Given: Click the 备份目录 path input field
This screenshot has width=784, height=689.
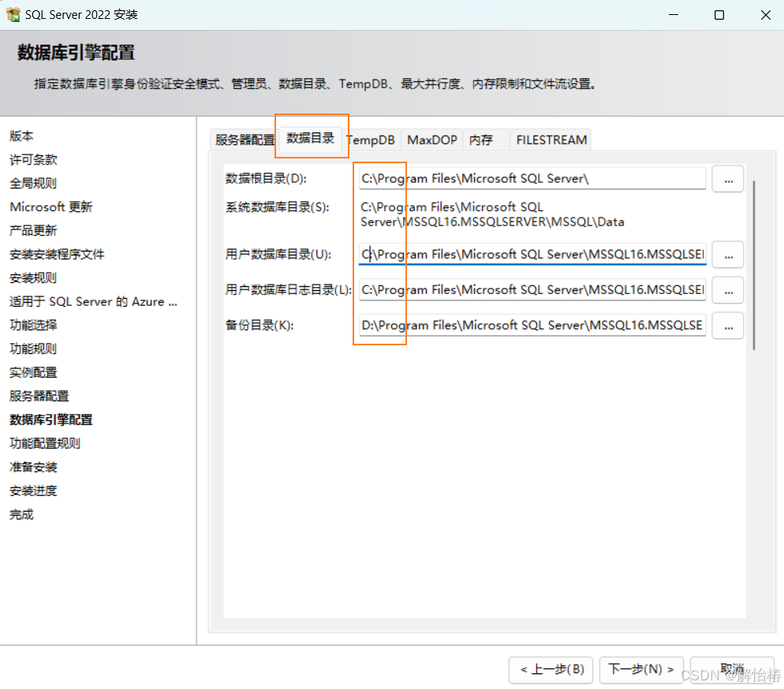Looking at the screenshot, I should point(532,326).
